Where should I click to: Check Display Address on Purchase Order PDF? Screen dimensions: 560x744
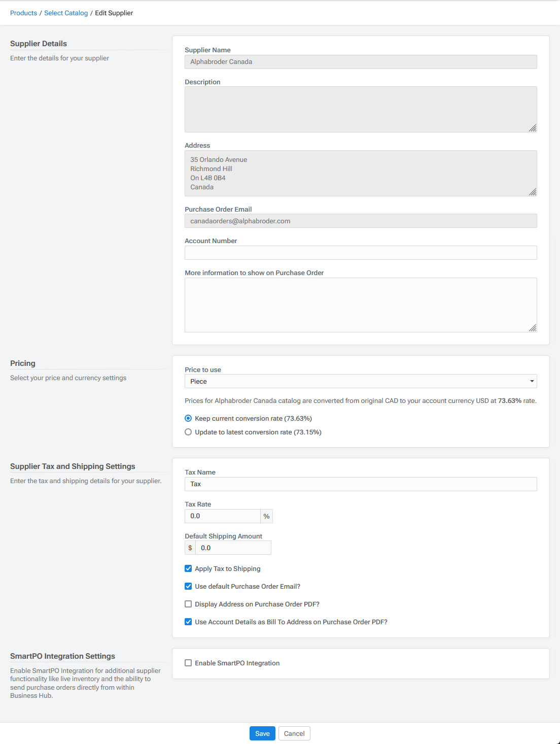(x=188, y=604)
